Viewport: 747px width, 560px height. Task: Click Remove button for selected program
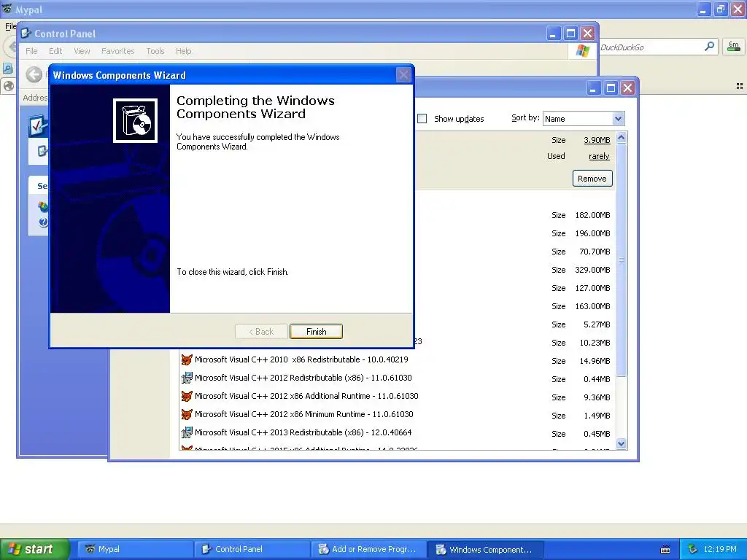592,179
